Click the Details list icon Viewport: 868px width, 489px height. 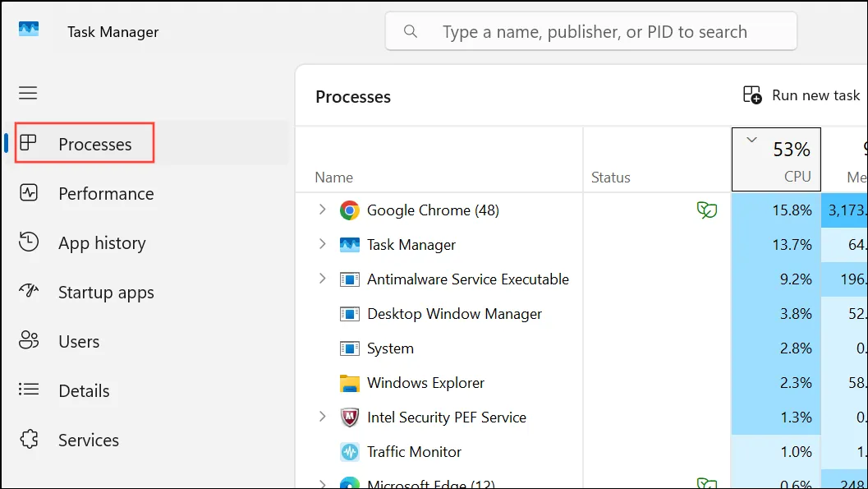tap(29, 390)
